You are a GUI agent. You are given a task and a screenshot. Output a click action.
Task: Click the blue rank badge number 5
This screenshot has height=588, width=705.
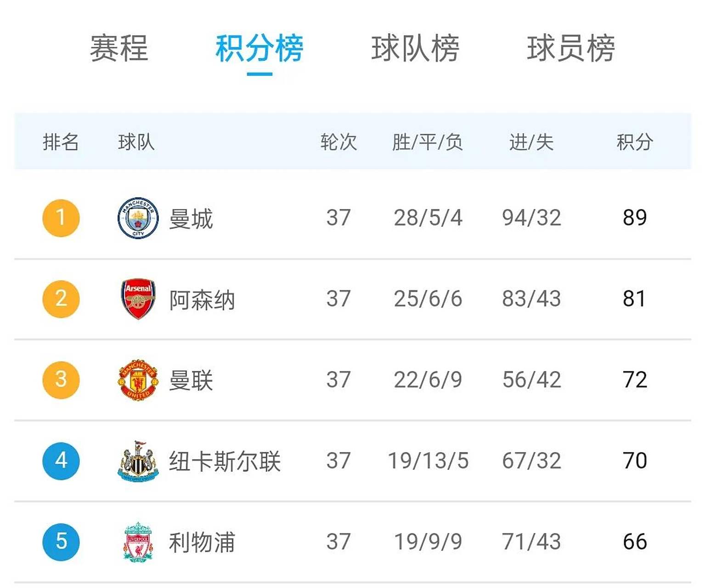coord(60,542)
